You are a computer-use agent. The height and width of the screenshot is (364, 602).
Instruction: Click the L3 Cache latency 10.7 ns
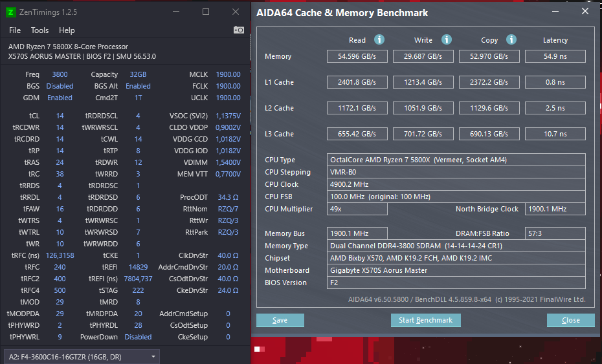point(555,134)
